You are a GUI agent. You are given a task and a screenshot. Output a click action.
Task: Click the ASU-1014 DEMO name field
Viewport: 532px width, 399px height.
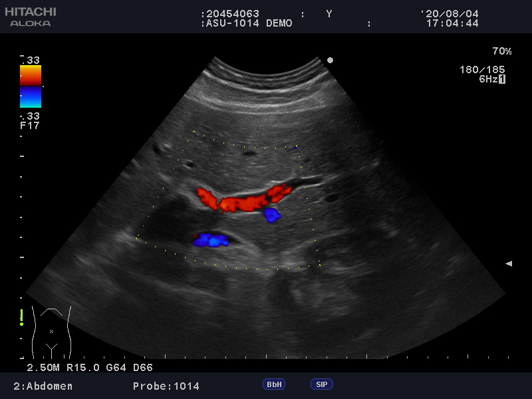tap(246, 23)
